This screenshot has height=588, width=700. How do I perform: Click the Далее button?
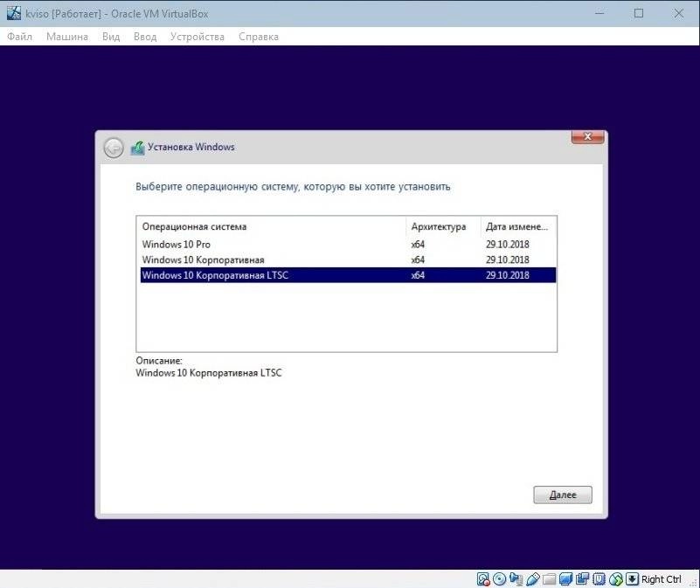pyautogui.click(x=563, y=495)
